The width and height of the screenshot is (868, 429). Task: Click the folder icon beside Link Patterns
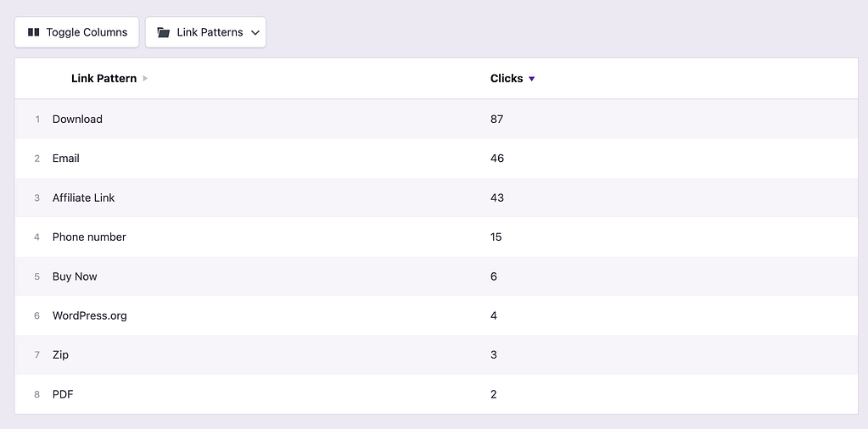pos(164,32)
